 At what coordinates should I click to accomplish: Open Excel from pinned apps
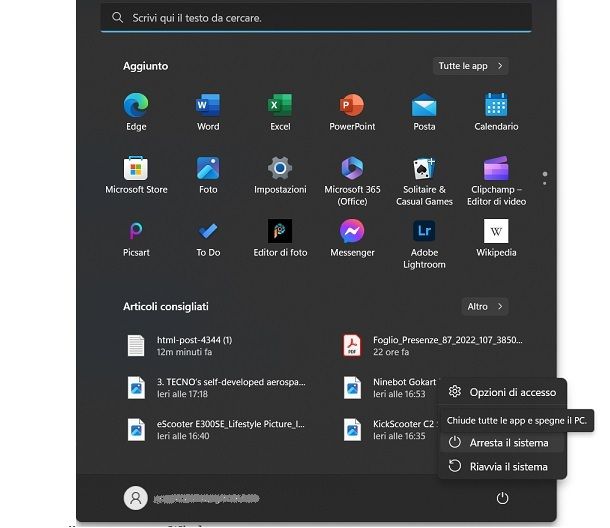280,112
